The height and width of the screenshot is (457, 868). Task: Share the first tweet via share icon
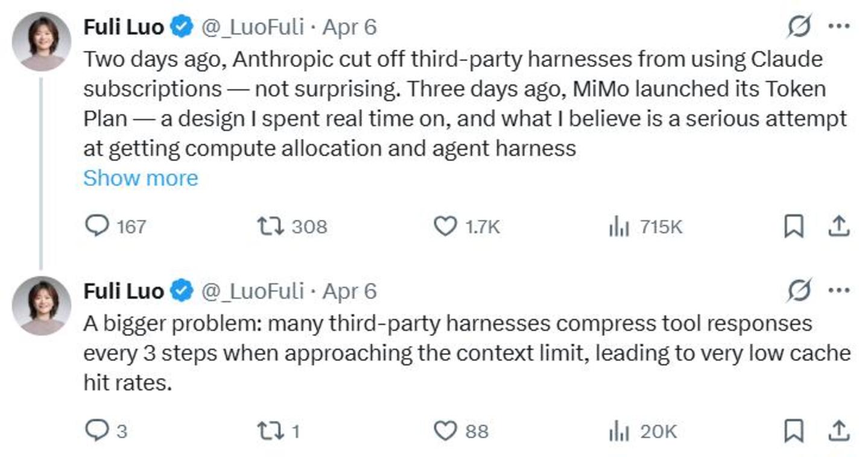pyautogui.click(x=838, y=226)
